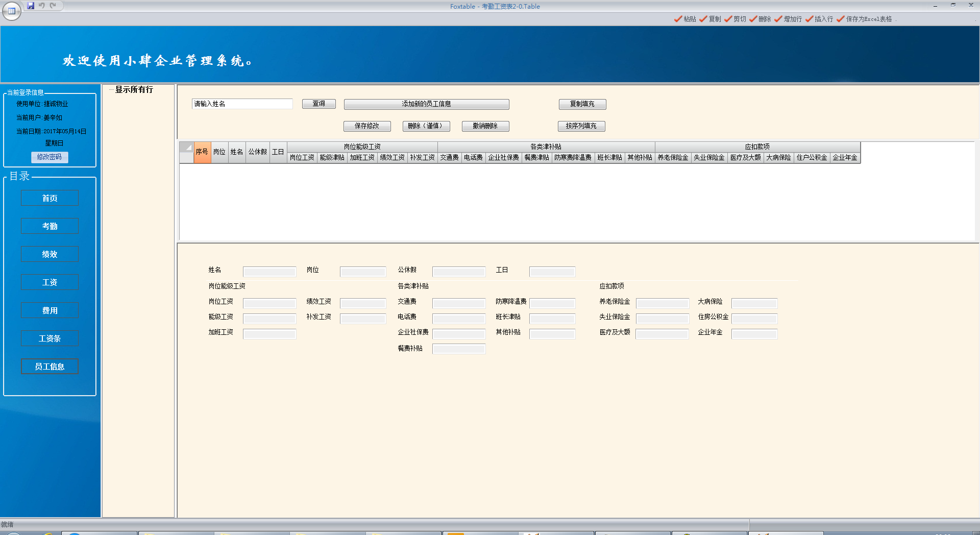The height and width of the screenshot is (535, 980).
Task: Open the 首页 menu entry
Action: point(50,198)
